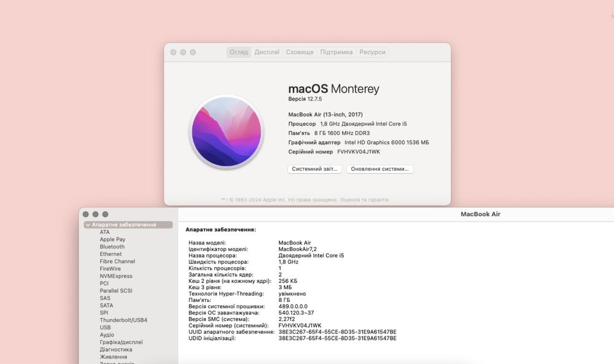This screenshot has height=364, width=614.
Task: Select Apple Pay in the sidebar
Action: pos(112,239)
